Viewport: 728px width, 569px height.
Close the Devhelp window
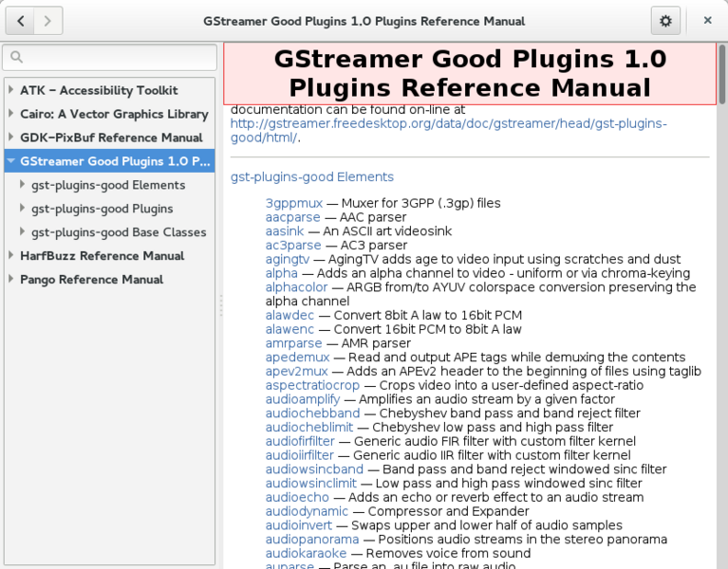coord(707,21)
